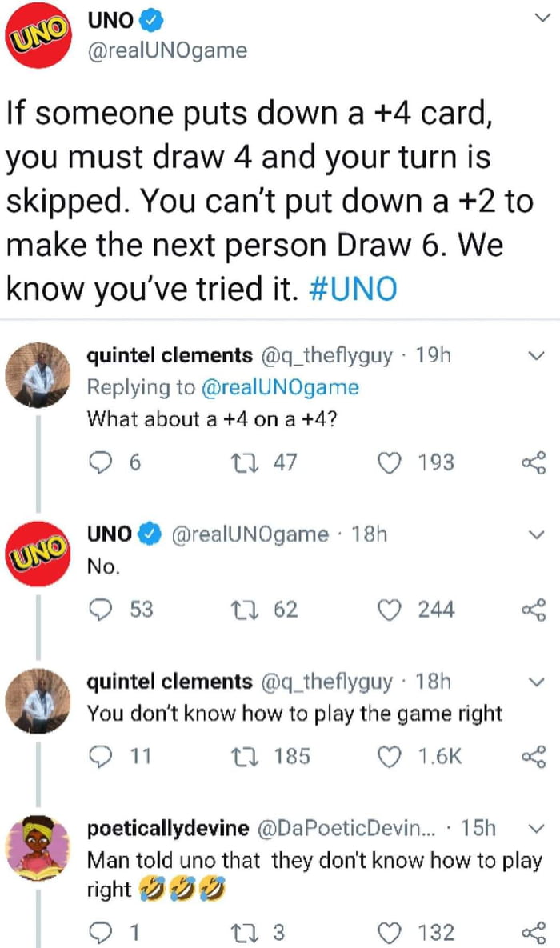Share UNO's 'No.' reply tweet
The image size is (560, 948).
533,610
